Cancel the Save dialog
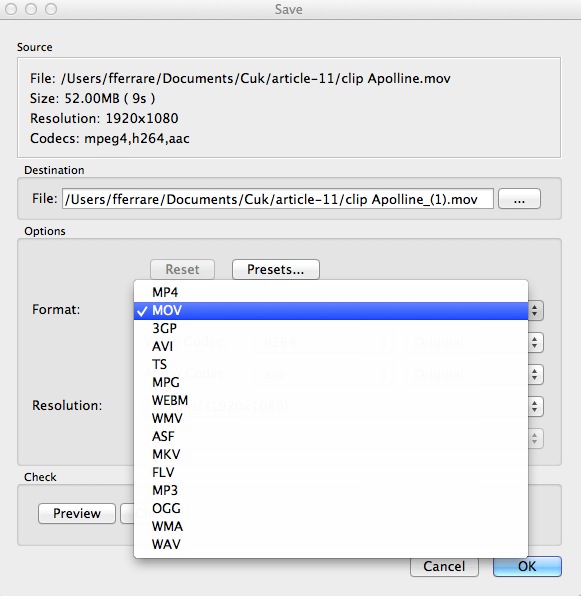The height and width of the screenshot is (596, 581). [444, 566]
